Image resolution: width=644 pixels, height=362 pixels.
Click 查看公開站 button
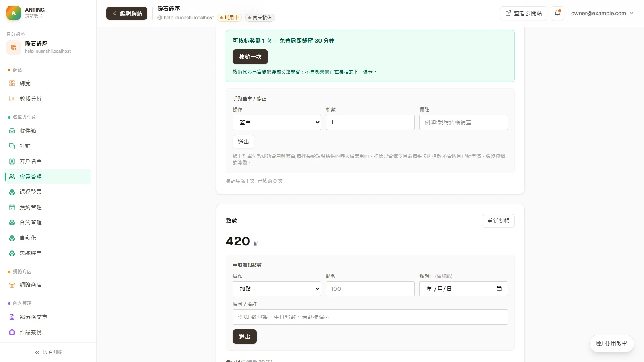(524, 13)
